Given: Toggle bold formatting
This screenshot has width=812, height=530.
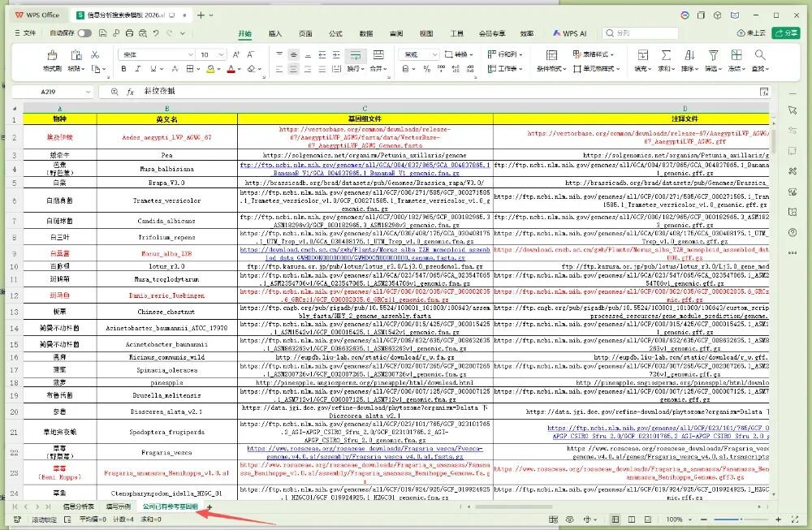Looking at the screenshot, I should tap(123, 69).
